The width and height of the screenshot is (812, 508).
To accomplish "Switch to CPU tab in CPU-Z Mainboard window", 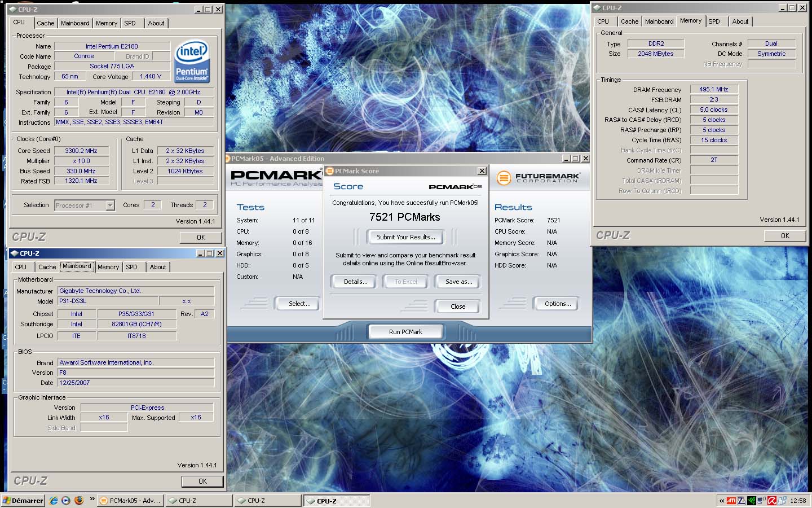I will tap(21, 267).
